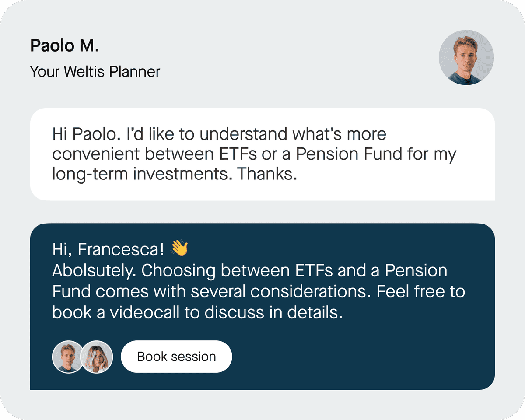Select the small male avatar near Book session
The width and height of the screenshot is (525, 420).
pyautogui.click(x=67, y=357)
